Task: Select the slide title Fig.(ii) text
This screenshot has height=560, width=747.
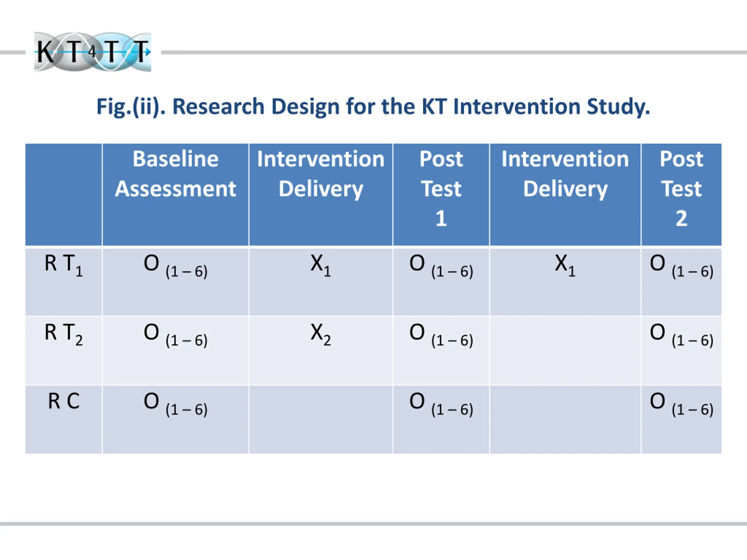Action: [373, 107]
